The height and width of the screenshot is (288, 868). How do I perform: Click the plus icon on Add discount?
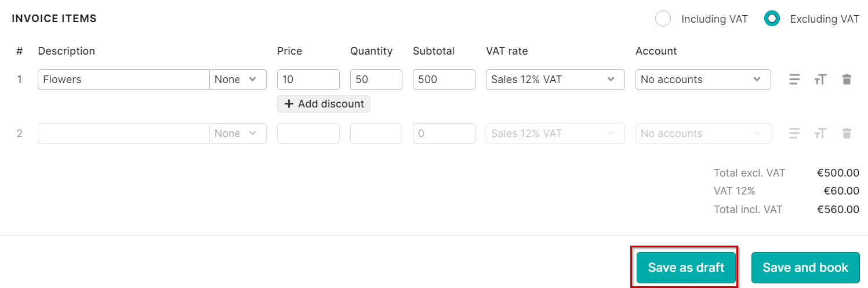(x=289, y=104)
